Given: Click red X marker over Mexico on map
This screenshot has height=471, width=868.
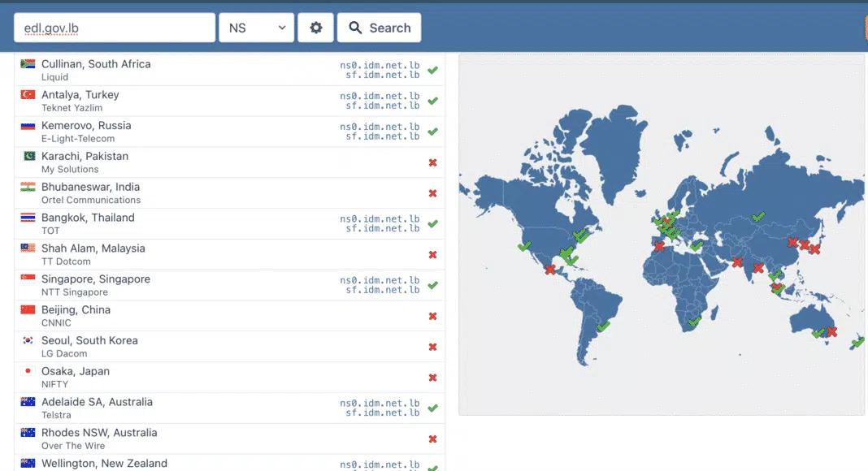Looking at the screenshot, I should click(550, 269).
